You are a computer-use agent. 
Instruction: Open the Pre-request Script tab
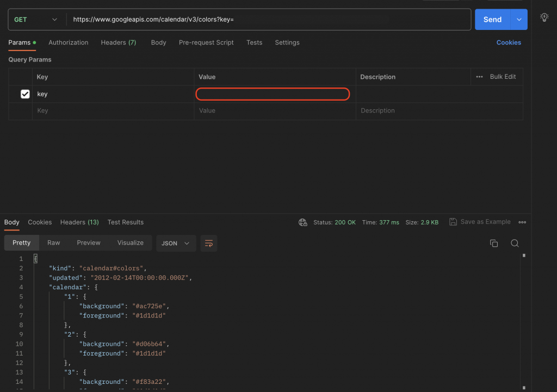point(206,42)
